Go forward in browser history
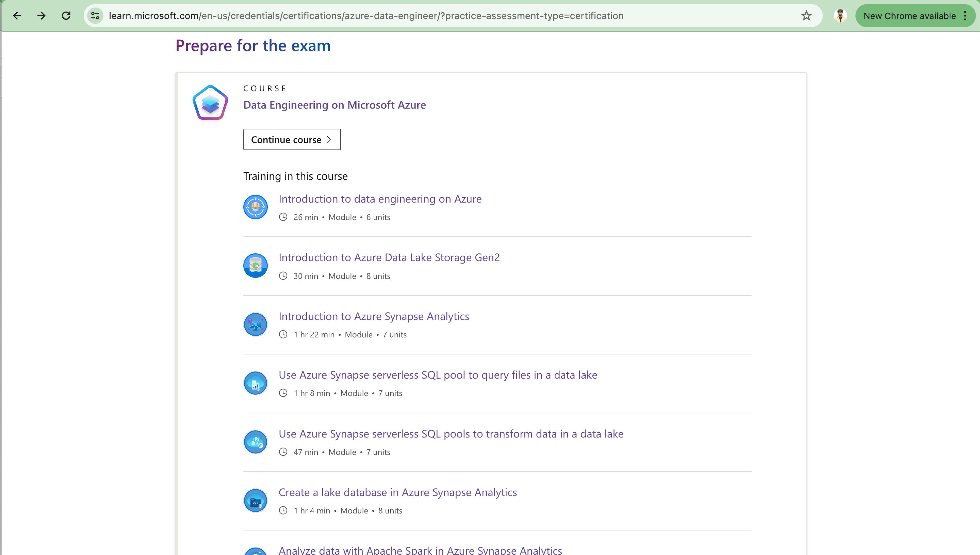 [x=41, y=16]
